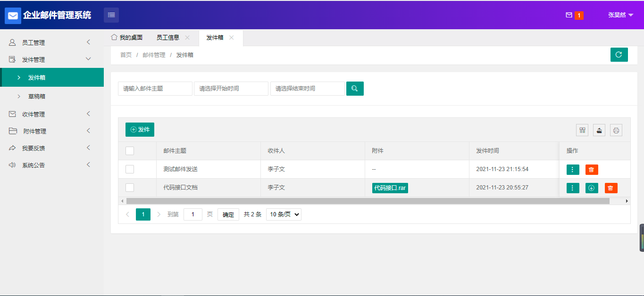Click the scrollbar left arrow
The width and height of the screenshot is (644, 296).
(x=122, y=201)
